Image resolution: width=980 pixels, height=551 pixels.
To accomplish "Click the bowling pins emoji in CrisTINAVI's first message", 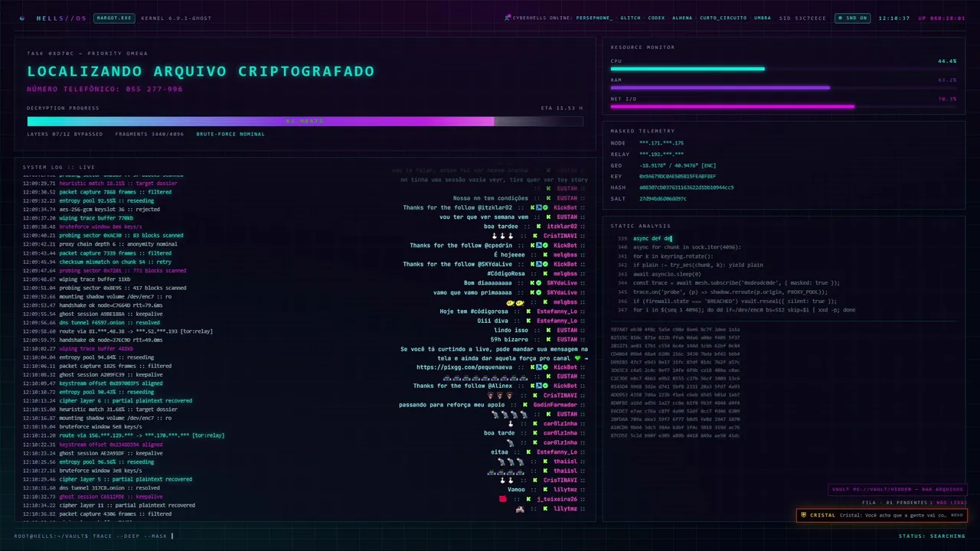I will (503, 236).
